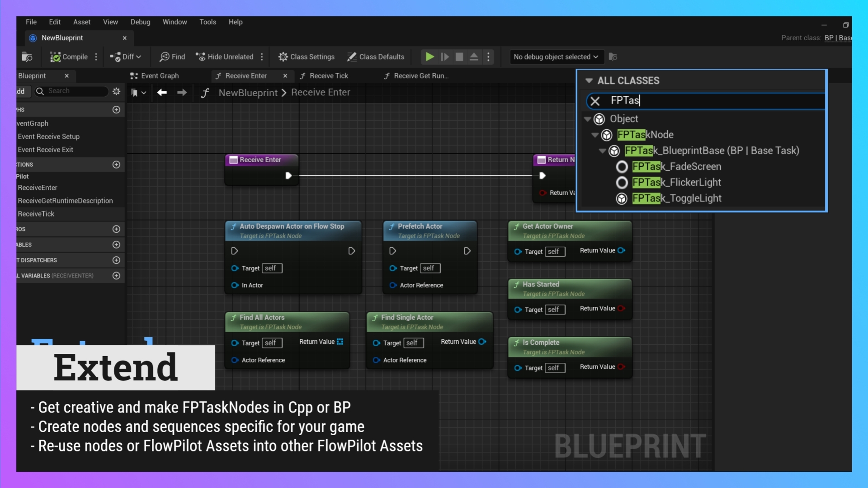Open Class Defaults
Viewport: 868px width, 488px height.
(x=375, y=57)
